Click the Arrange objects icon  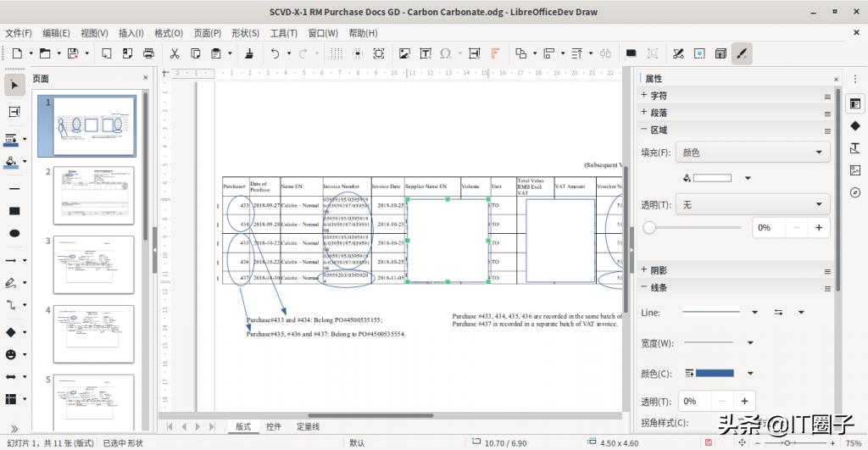click(x=521, y=53)
